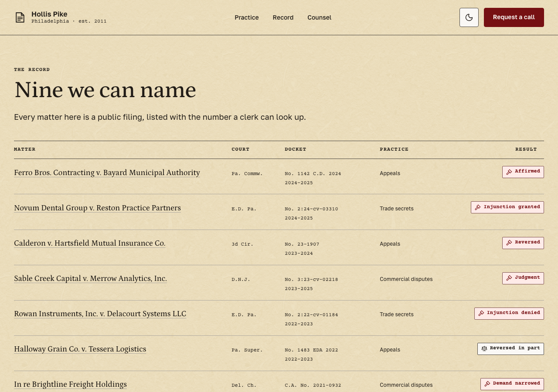Click the D.N.J. court cell
Viewport: 558px width, 392px height.
241,279
